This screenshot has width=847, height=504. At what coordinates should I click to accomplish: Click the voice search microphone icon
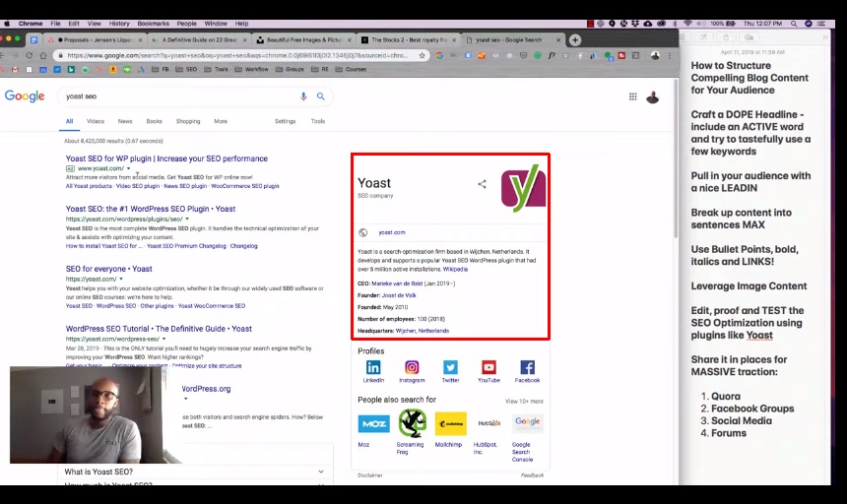303,96
